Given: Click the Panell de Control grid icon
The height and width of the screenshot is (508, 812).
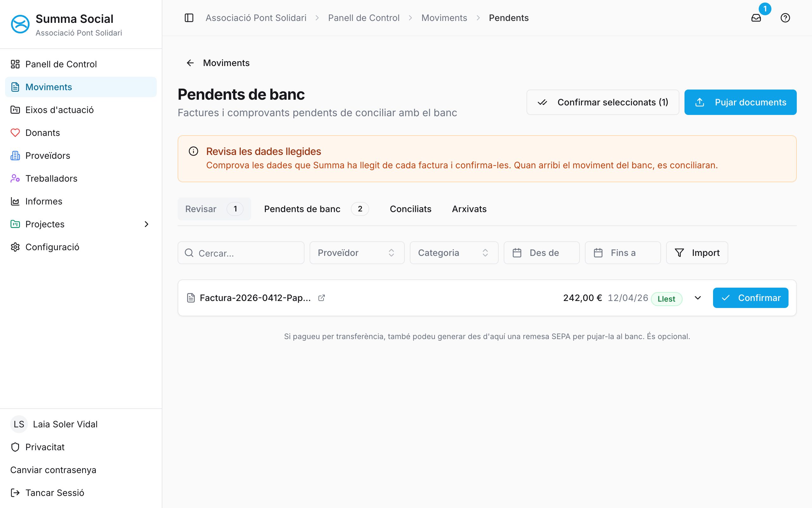Looking at the screenshot, I should 15,64.
